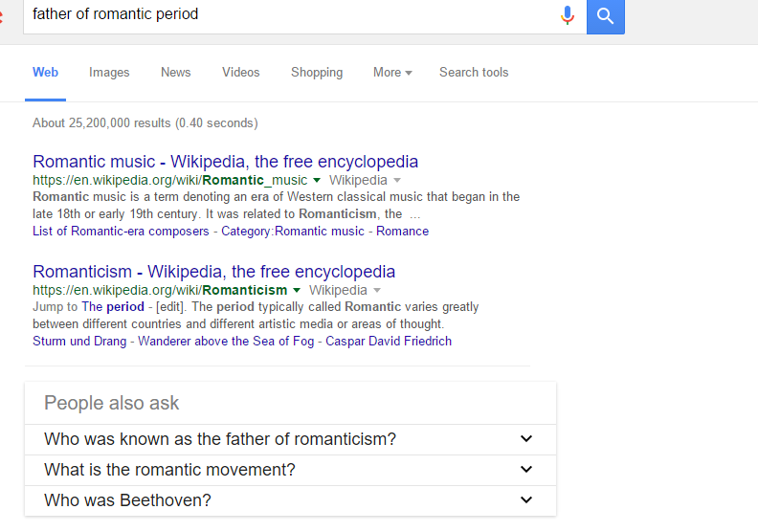Click the microphone voice search icon

(568, 15)
